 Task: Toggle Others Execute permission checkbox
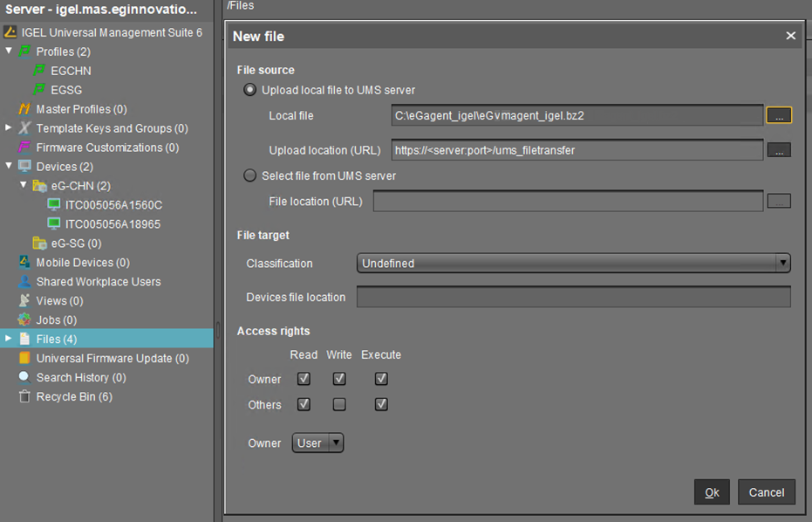coord(381,404)
